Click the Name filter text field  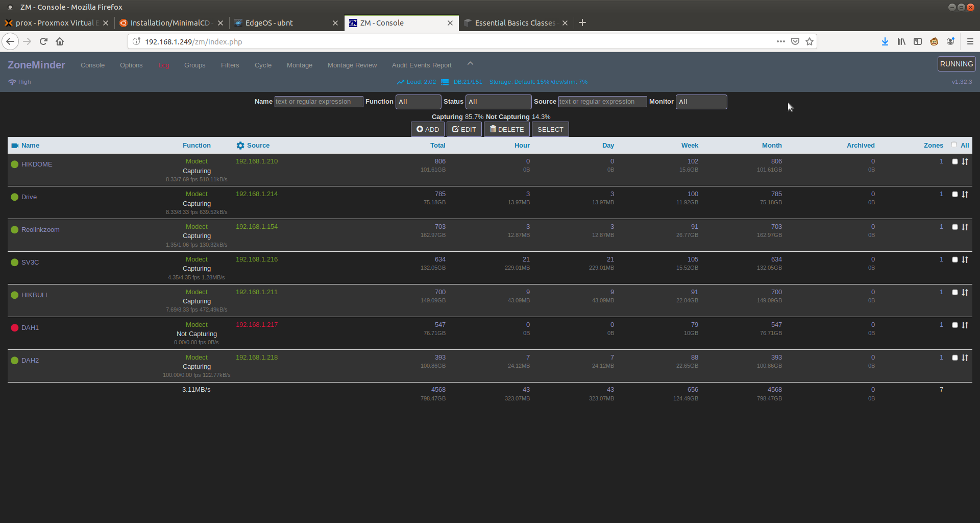click(x=319, y=102)
